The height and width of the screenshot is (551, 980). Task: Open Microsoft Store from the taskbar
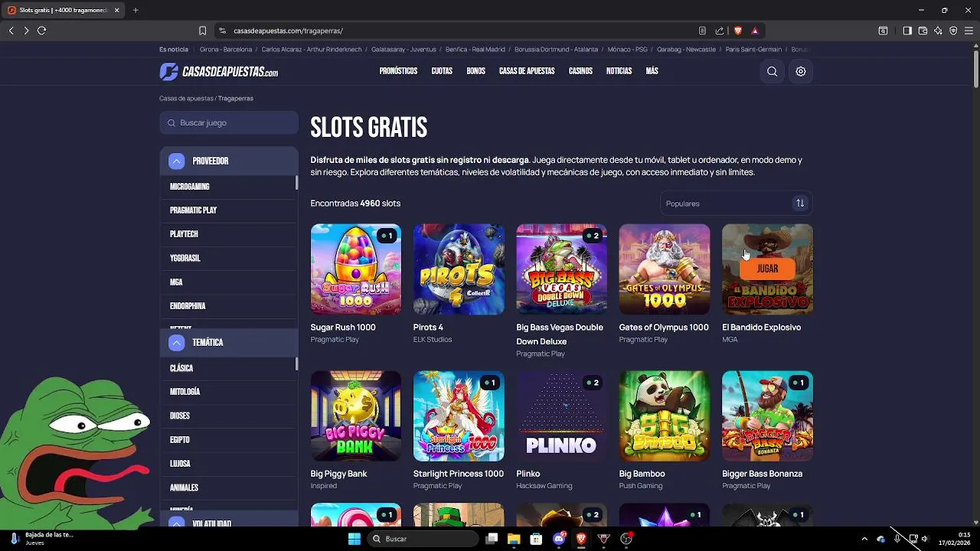click(537, 539)
